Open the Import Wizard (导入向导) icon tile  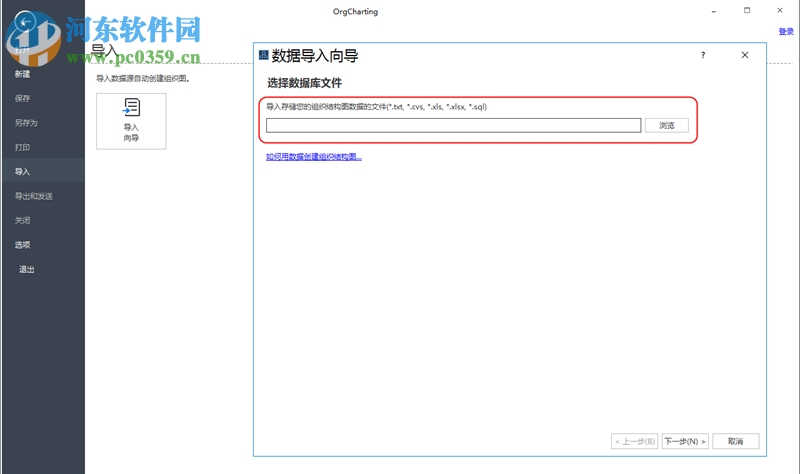131,121
